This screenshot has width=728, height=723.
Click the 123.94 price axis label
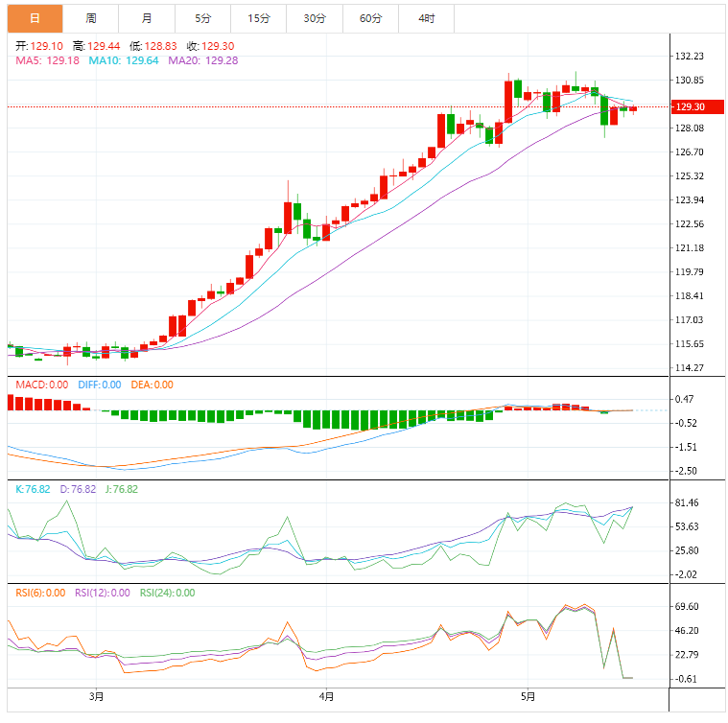coord(689,200)
